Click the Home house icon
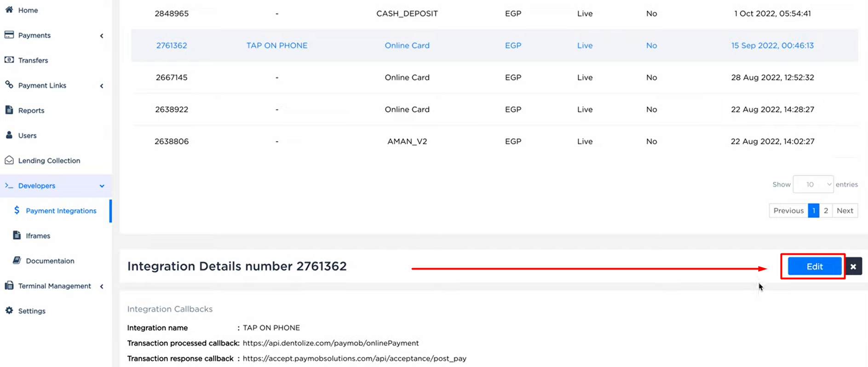 pos(9,10)
